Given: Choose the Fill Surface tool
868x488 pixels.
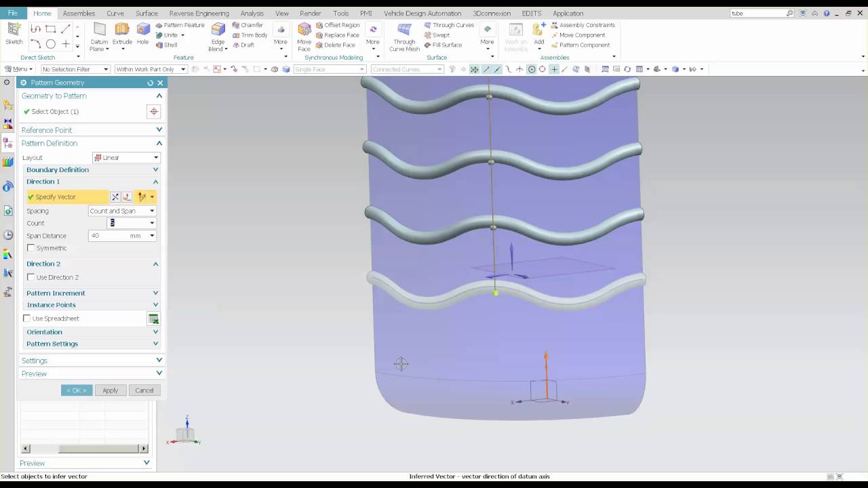Looking at the screenshot, I should 443,45.
